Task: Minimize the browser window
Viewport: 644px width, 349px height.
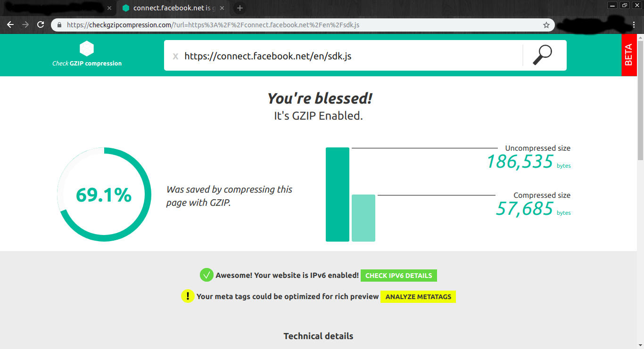Action: [x=612, y=5]
